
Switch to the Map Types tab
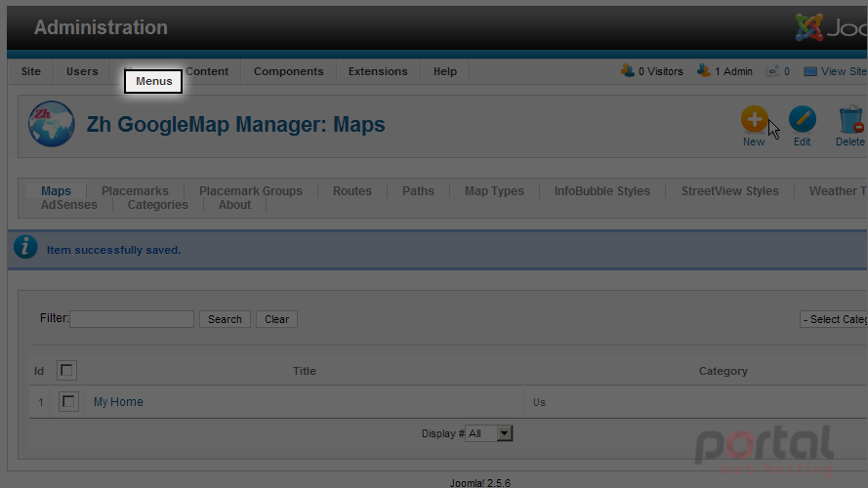494,191
